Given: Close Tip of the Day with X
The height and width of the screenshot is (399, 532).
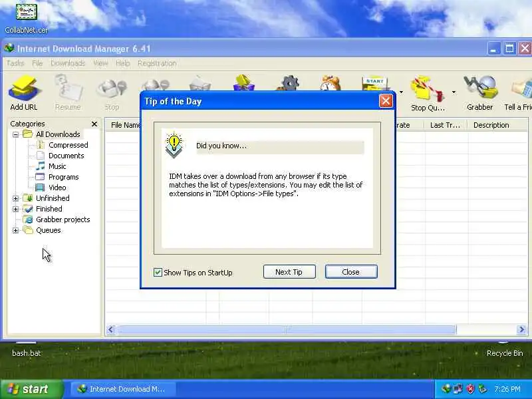Looking at the screenshot, I should [x=386, y=101].
